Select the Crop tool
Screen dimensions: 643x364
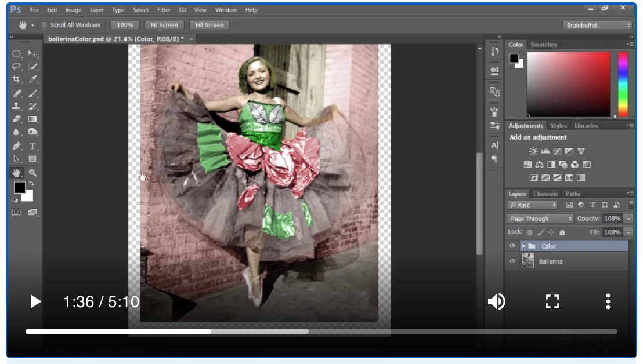pos(17,79)
